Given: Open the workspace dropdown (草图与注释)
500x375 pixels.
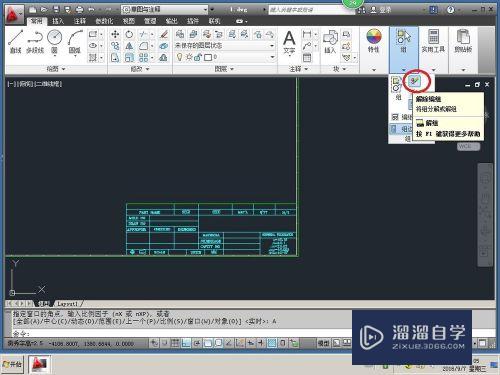Looking at the screenshot, I should pyautogui.click(x=165, y=9).
